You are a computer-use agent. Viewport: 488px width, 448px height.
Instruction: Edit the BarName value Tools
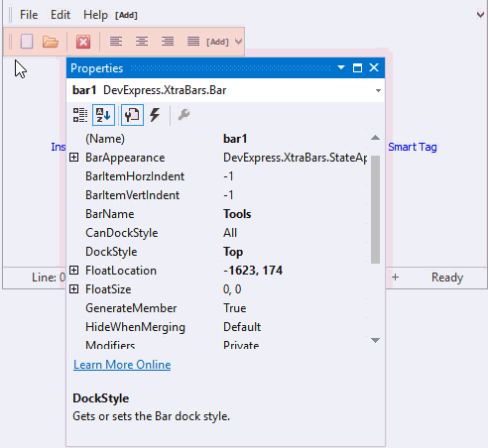pyautogui.click(x=237, y=214)
